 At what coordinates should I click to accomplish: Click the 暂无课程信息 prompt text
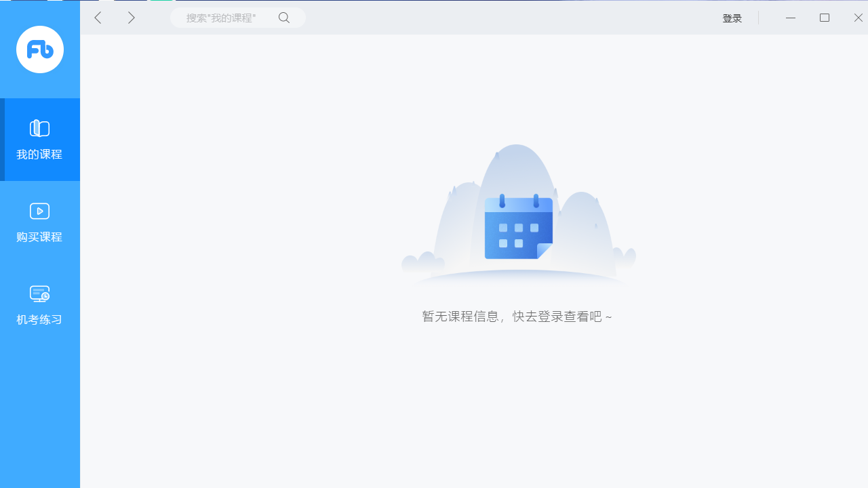(517, 316)
